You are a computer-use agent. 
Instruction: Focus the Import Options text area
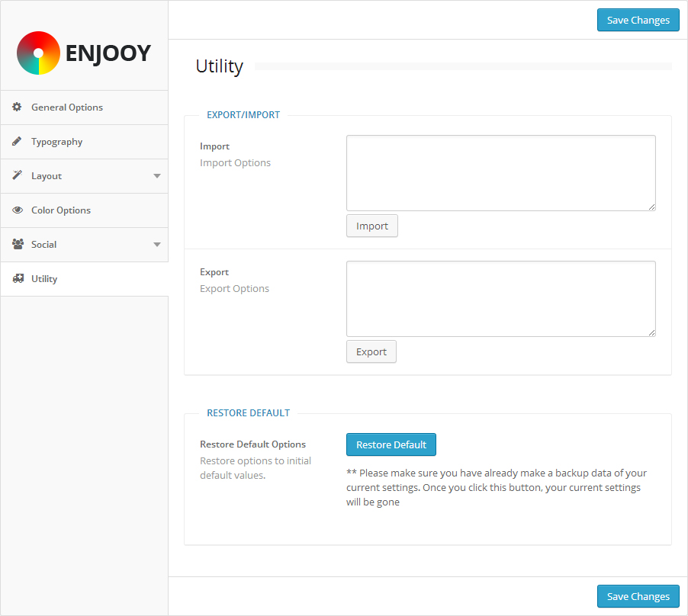tap(500, 173)
